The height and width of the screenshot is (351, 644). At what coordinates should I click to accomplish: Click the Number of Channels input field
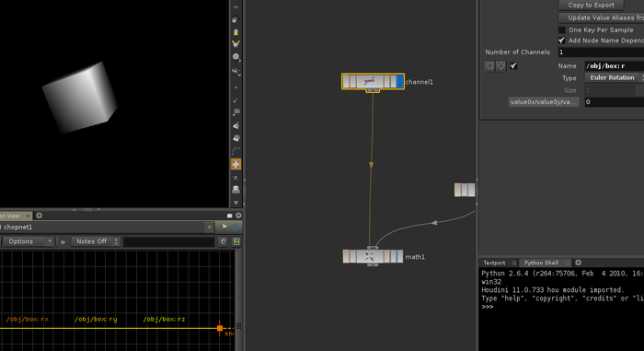click(x=601, y=53)
